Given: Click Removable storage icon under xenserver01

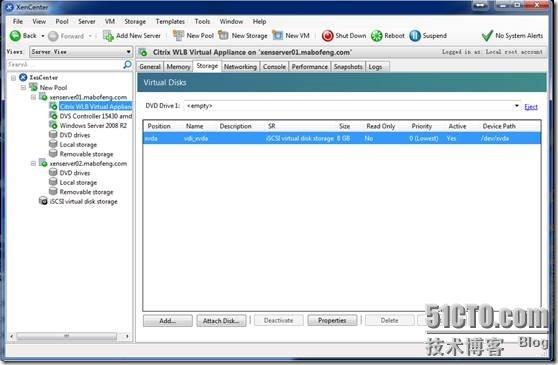Looking at the screenshot, I should tap(53, 154).
